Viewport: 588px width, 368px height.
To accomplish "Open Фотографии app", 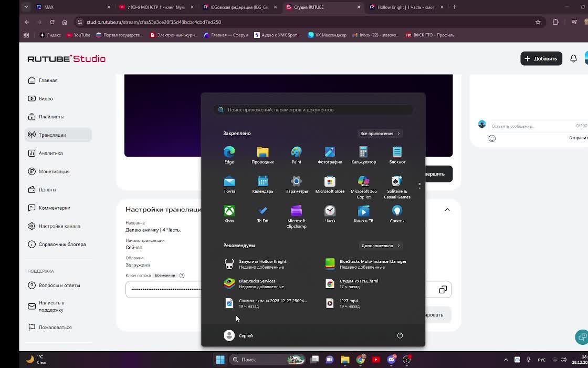I will (330, 155).
